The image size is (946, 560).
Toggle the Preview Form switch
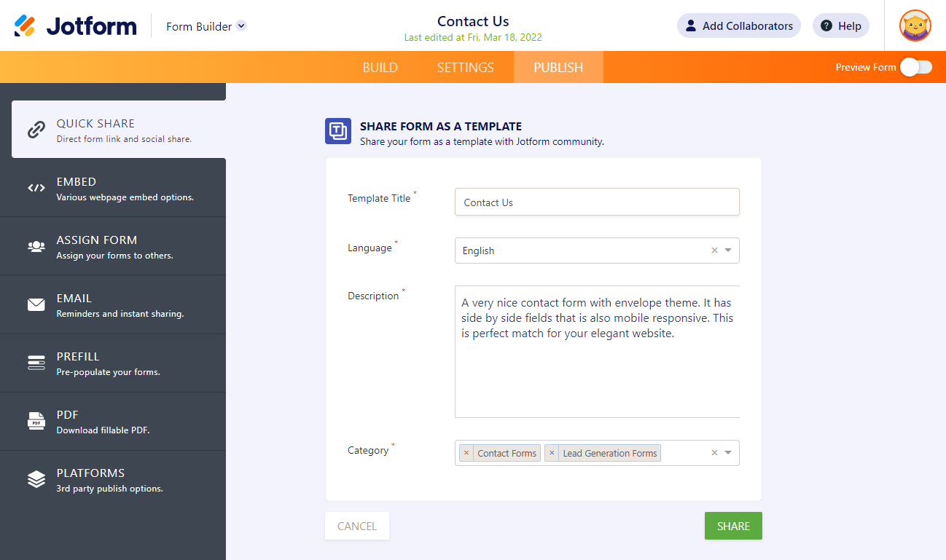pos(915,67)
